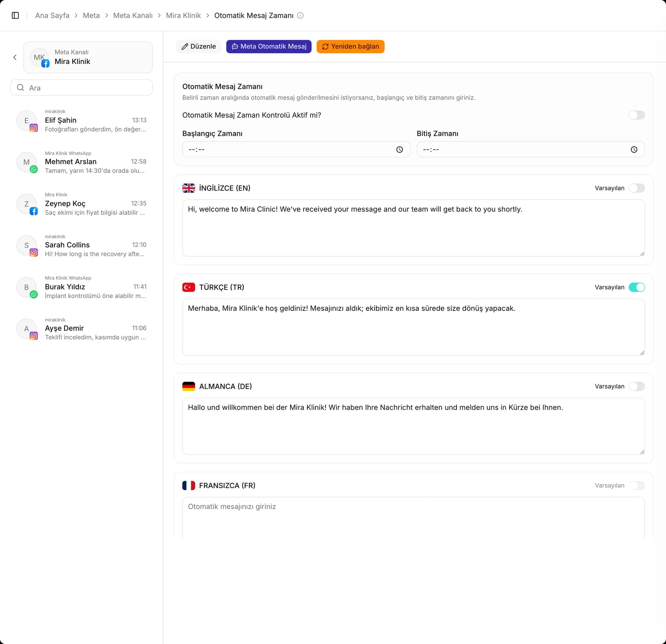Click the info icon beside Otomatik Mesaj Zamanı
Screen dimensions: 666x644
tap(300, 15)
